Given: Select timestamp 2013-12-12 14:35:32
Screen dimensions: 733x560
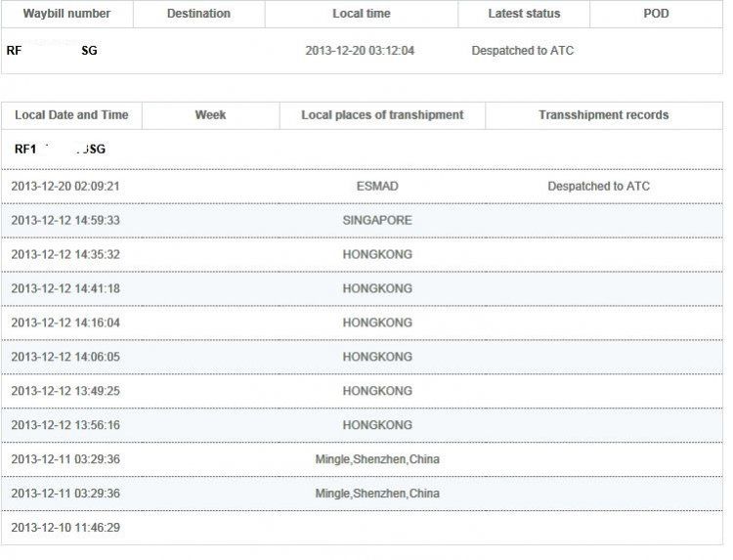Looking at the screenshot, I should click(x=65, y=254).
